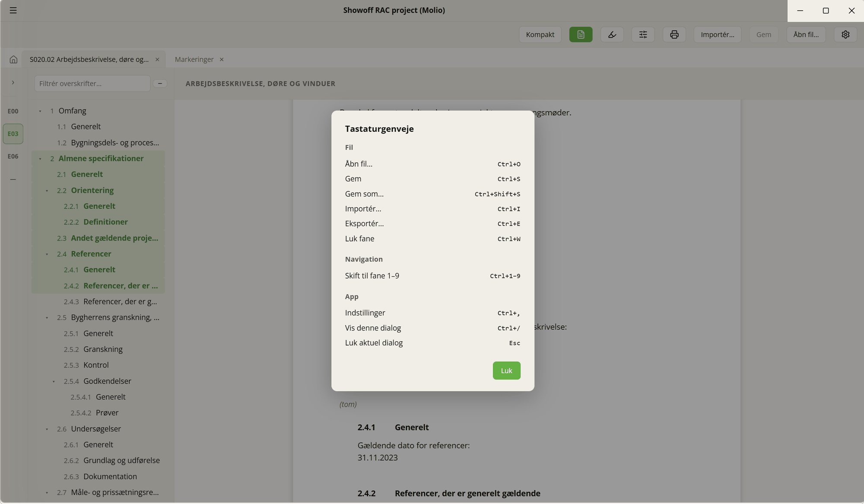Open settings via gear icon
The image size is (864, 504).
click(x=845, y=35)
